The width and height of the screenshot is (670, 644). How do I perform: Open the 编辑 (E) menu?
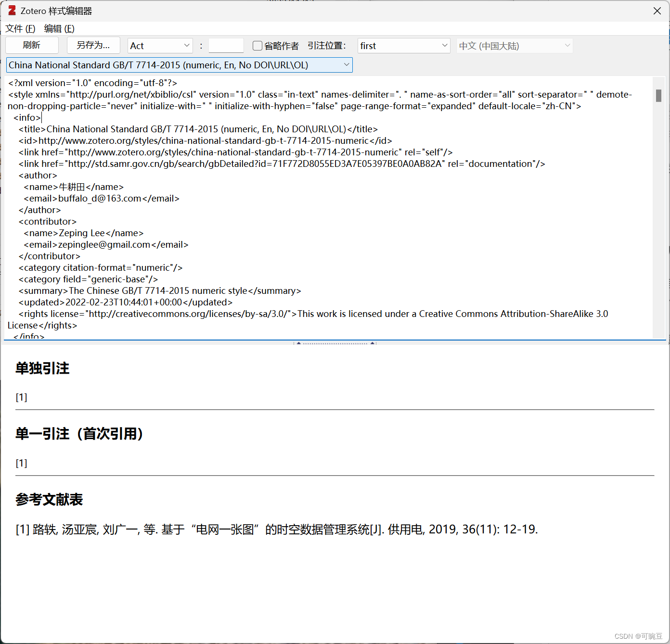tap(59, 29)
